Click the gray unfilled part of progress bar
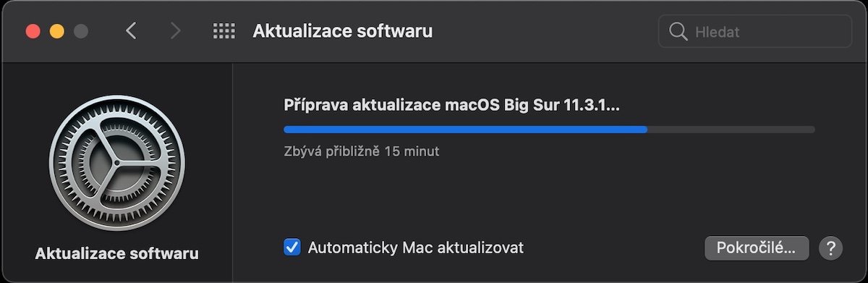The image size is (868, 283). tap(731, 130)
